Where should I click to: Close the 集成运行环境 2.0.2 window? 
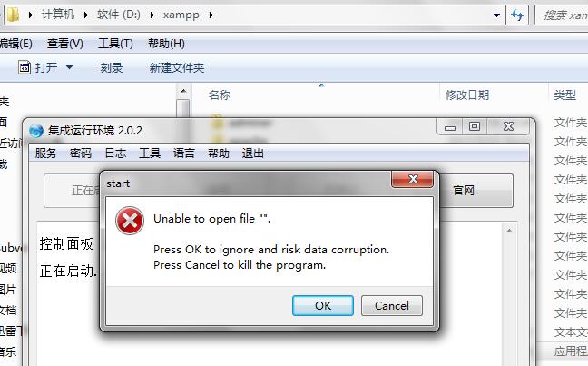pos(508,126)
